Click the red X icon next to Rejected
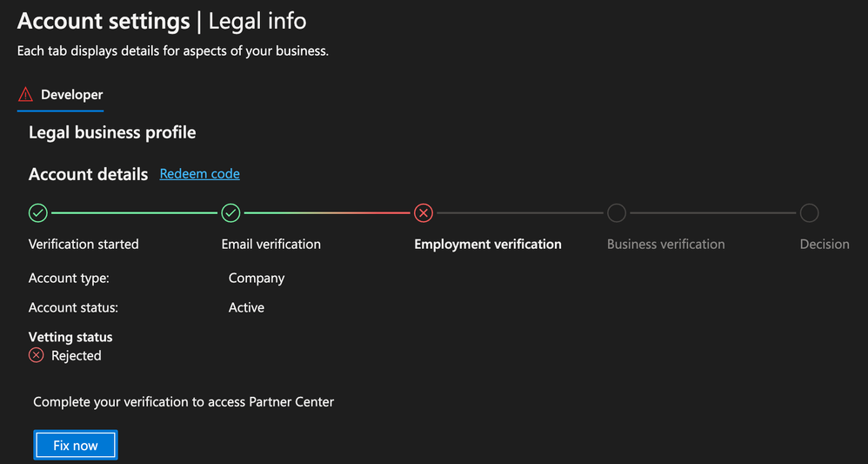Viewport: 868px width, 464px height. [x=36, y=355]
